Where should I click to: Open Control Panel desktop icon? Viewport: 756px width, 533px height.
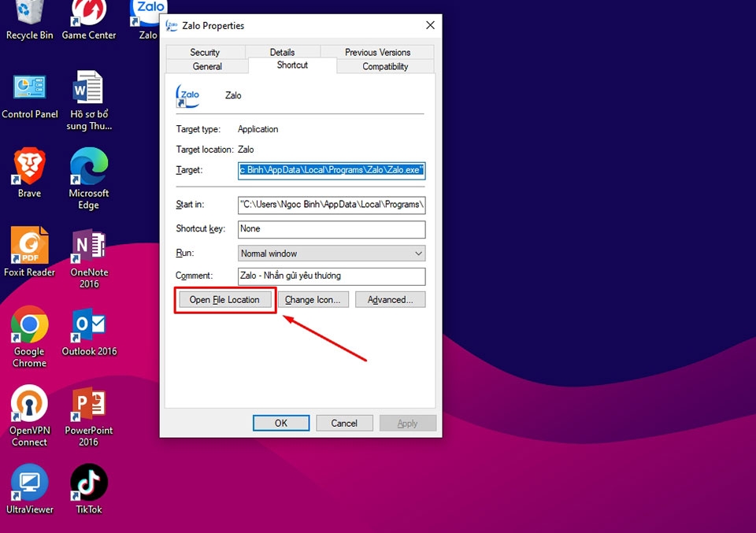(x=29, y=96)
